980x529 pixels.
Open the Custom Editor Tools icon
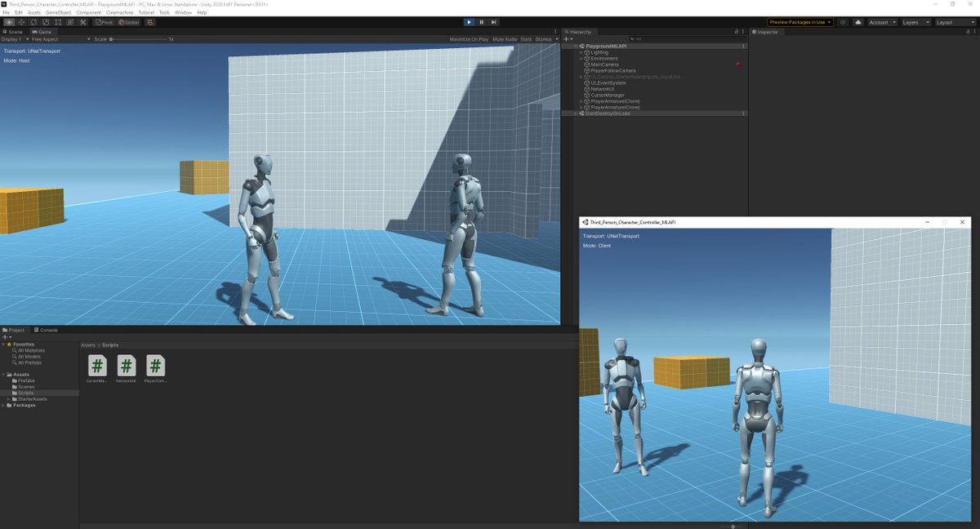(x=82, y=22)
